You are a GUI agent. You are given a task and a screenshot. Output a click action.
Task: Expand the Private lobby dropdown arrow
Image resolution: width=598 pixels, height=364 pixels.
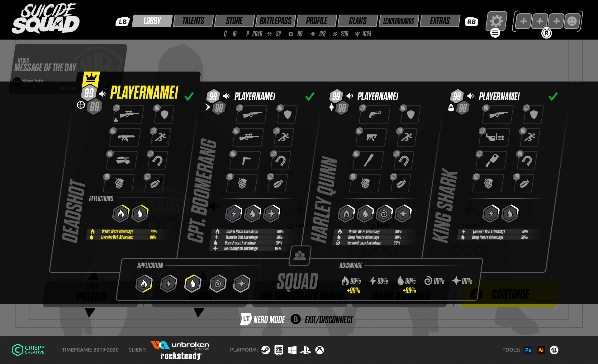point(90,312)
